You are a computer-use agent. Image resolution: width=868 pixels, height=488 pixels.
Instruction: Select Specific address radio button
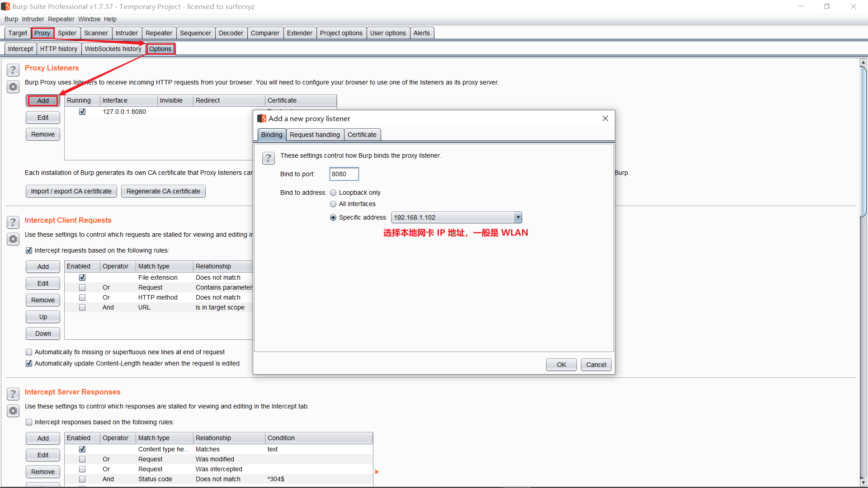tap(333, 217)
